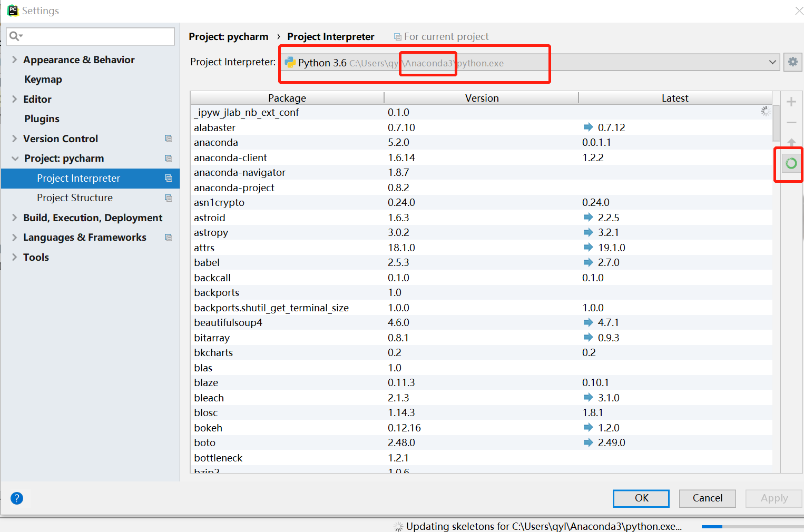This screenshot has width=804, height=532.
Task: Select Project Interpreter in the sidebar
Action: (91, 178)
